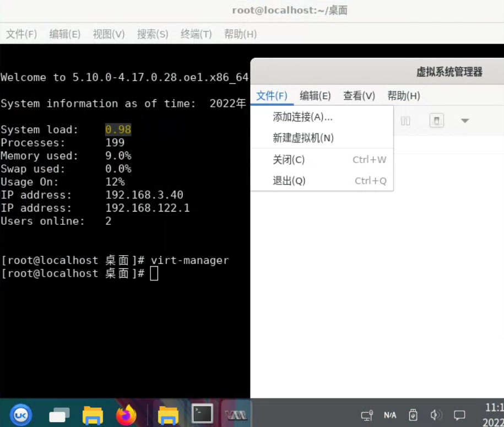Screen dimensions: 504x427
Task: Open the notification message tray icon
Action: (x=459, y=415)
